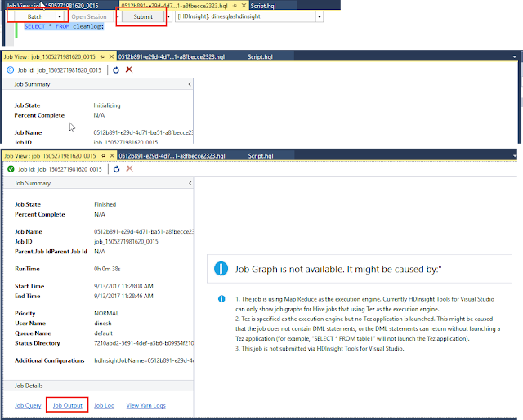Click the Priority value NORMAL

[106, 313]
